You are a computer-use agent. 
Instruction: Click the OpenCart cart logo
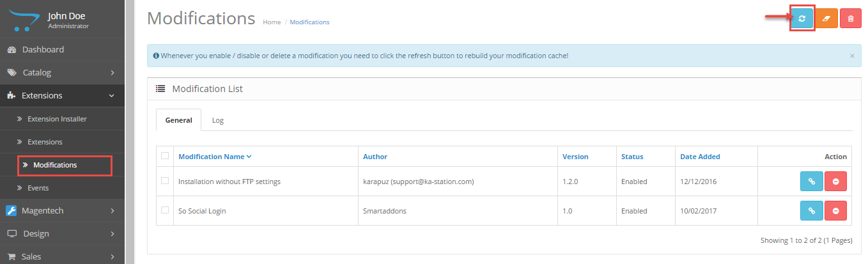24,19
